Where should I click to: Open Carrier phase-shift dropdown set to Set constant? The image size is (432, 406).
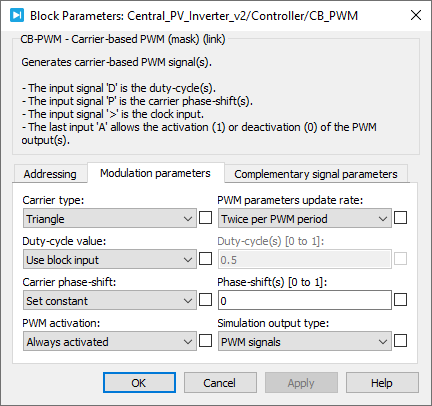(110, 301)
